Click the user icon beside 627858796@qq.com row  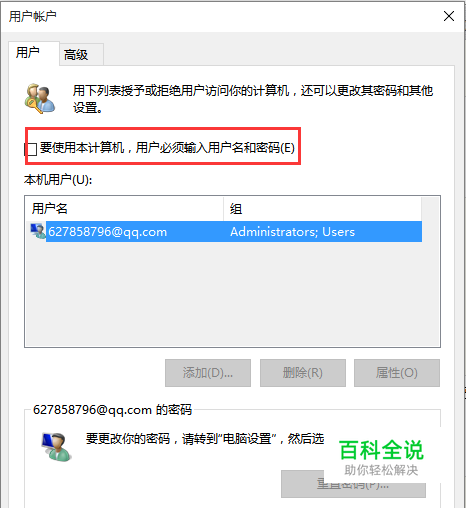(38, 231)
